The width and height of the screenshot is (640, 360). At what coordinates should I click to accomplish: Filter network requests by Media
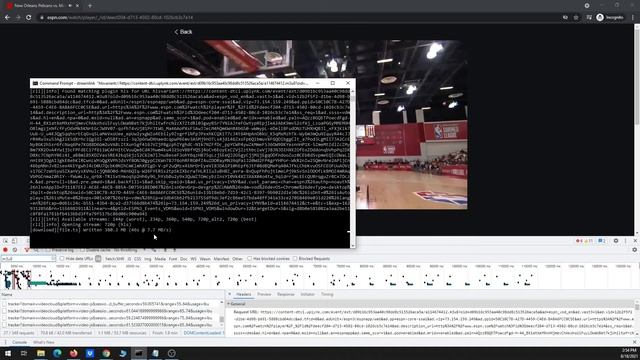160,259
